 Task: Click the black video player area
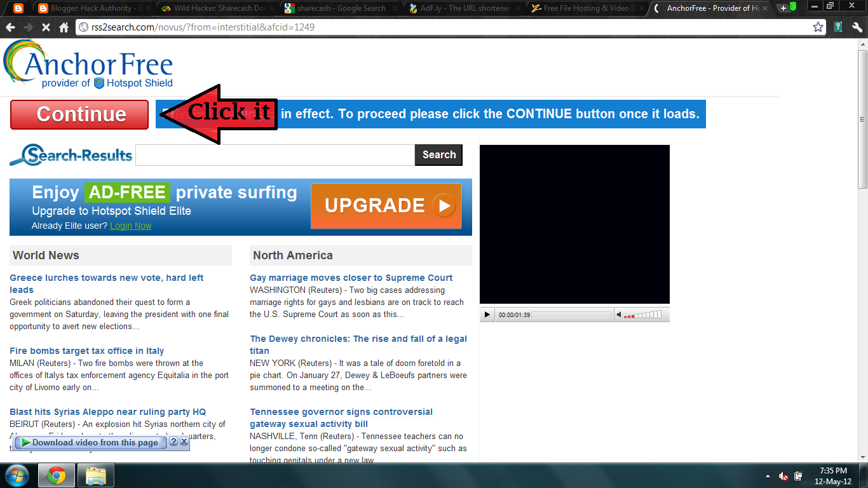click(574, 224)
